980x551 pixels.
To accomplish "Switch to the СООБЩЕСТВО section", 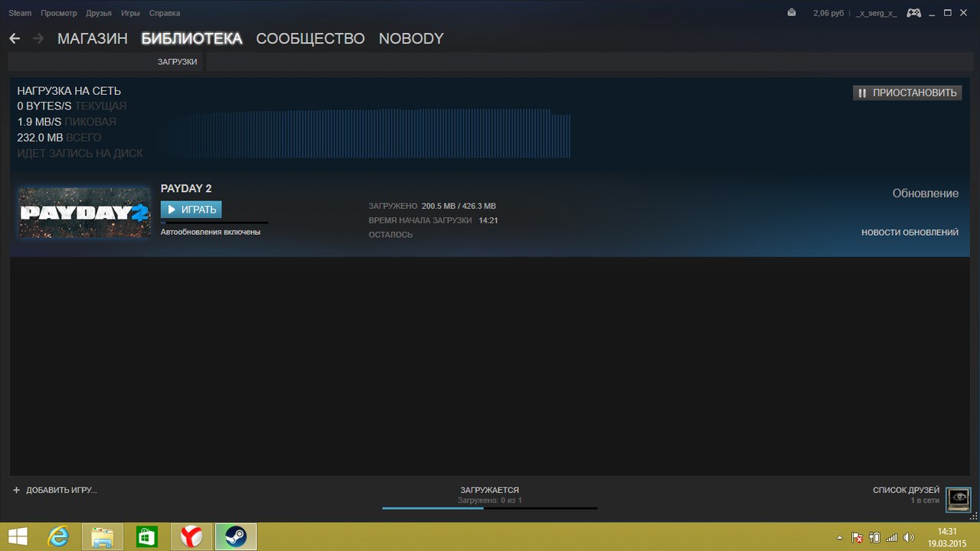I will pyautogui.click(x=310, y=38).
